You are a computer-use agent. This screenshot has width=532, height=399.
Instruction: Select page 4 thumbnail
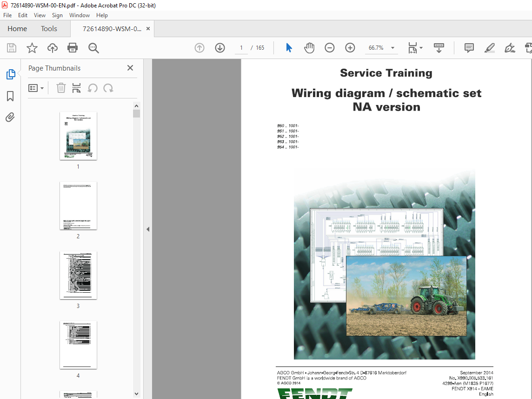click(x=78, y=345)
